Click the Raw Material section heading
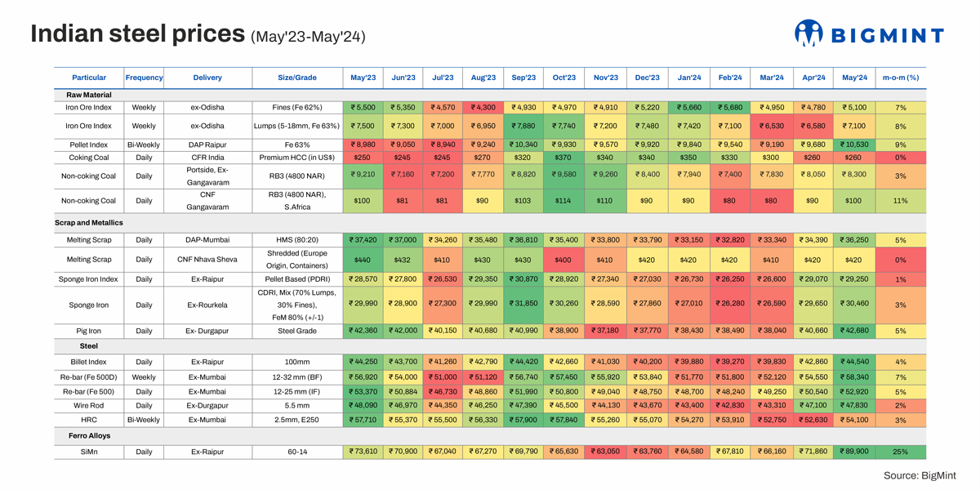The image size is (980, 490). pyautogui.click(x=88, y=95)
